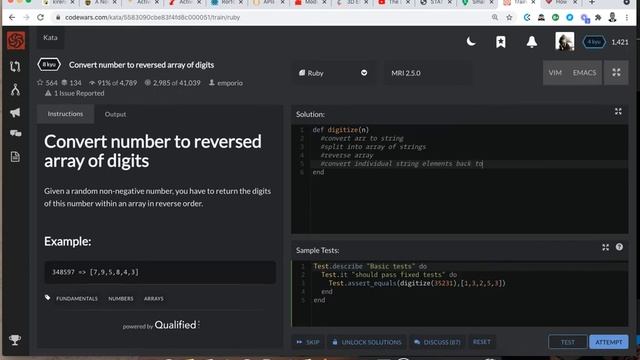Click UNLOCK SOLUTIONS button
The height and width of the screenshot is (360, 640).
click(367, 342)
